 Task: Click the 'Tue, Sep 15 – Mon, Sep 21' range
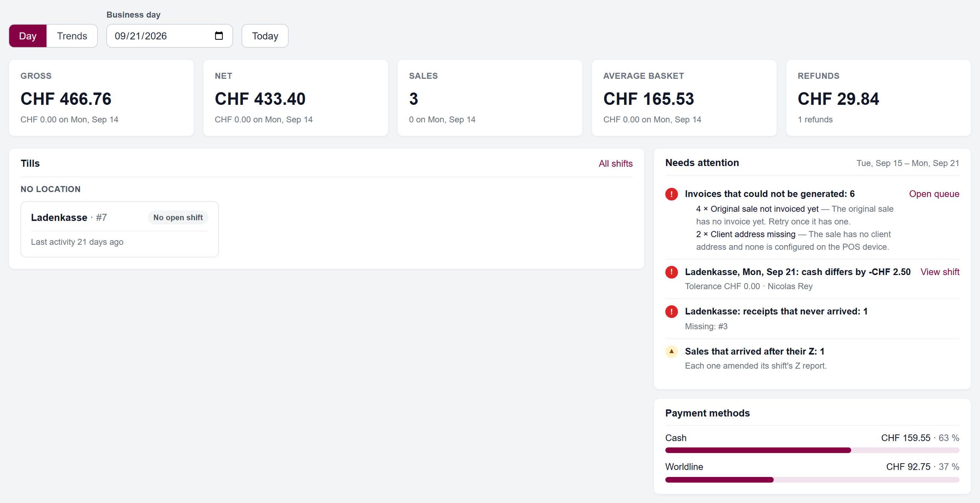pyautogui.click(x=908, y=163)
